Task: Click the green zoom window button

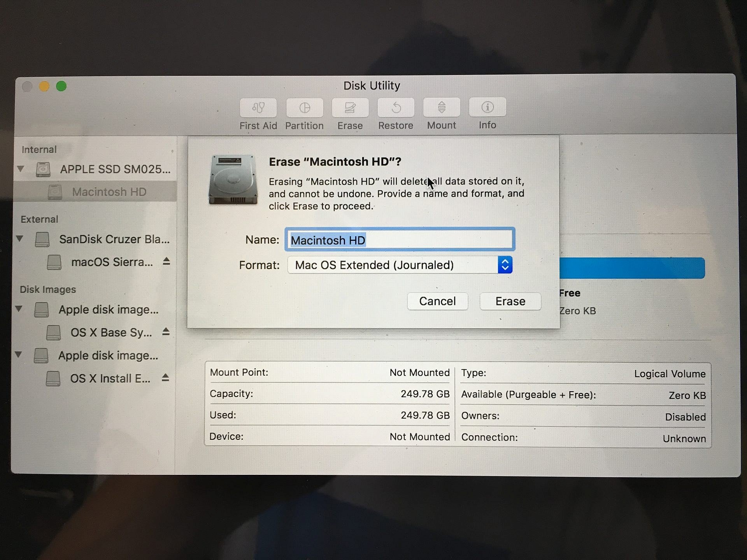Action: 61,86
